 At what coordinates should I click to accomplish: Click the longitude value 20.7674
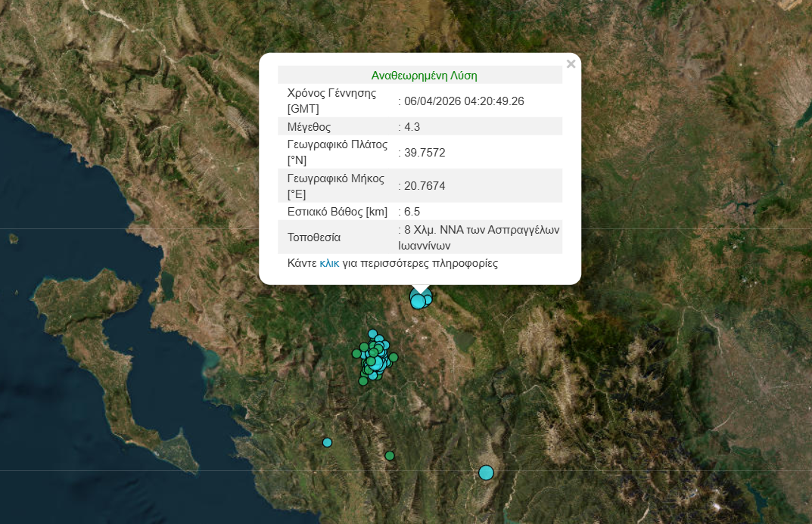[x=425, y=186]
